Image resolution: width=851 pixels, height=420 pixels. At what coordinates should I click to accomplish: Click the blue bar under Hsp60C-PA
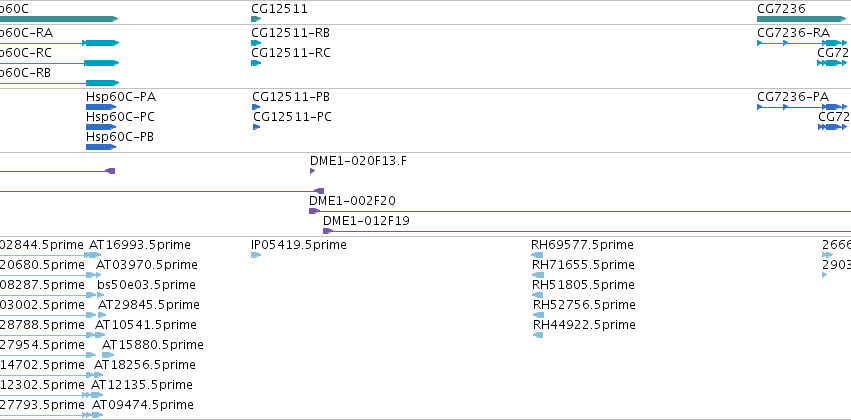click(101, 107)
